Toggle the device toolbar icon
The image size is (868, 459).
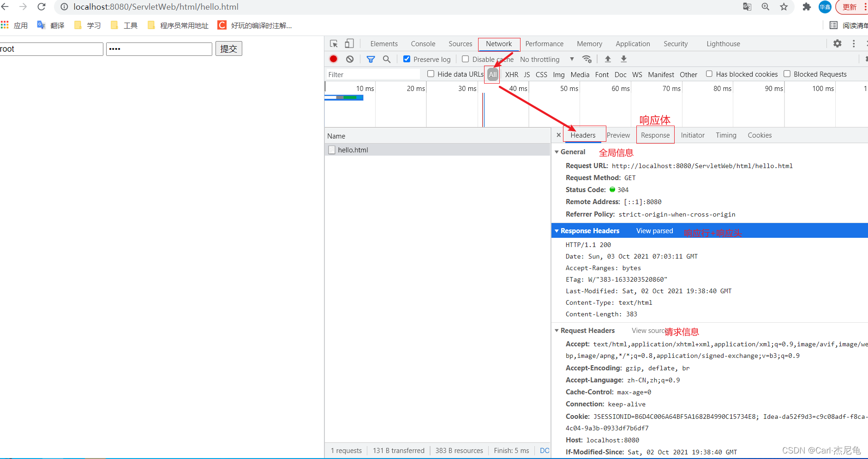(x=349, y=43)
